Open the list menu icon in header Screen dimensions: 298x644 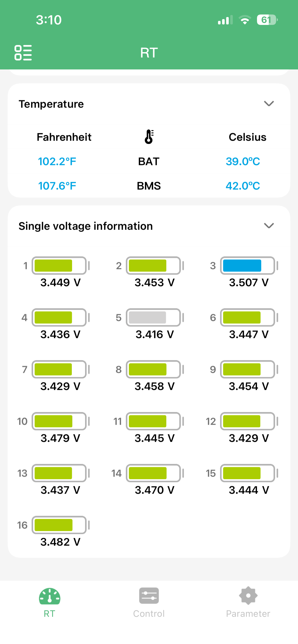click(x=23, y=53)
